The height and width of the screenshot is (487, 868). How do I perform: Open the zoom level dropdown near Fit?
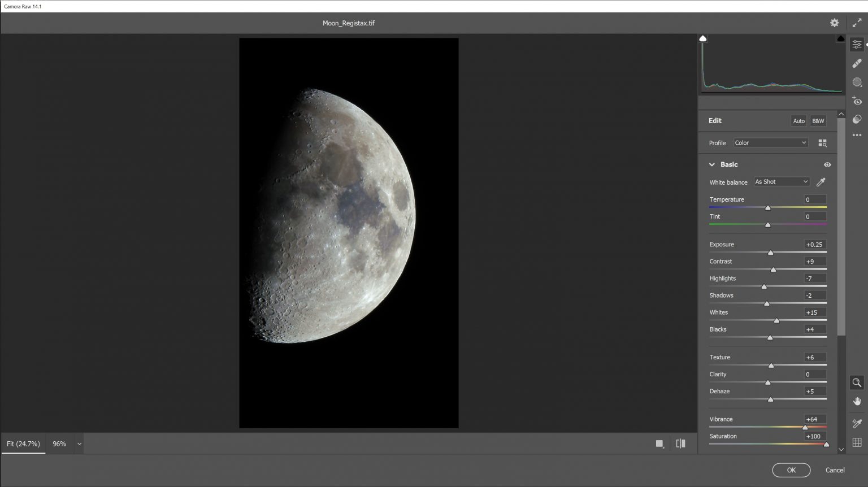[x=79, y=443]
